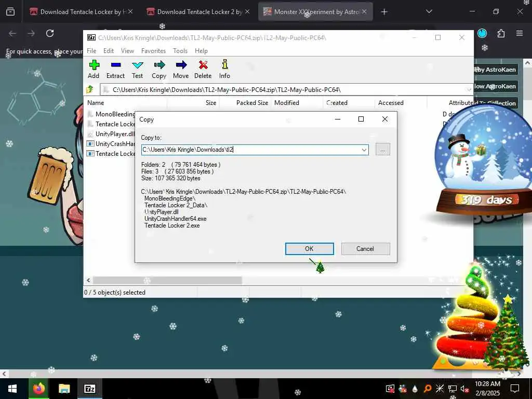Switch to Monster XXXperiment browser tab
532x399 pixels.
click(315, 12)
